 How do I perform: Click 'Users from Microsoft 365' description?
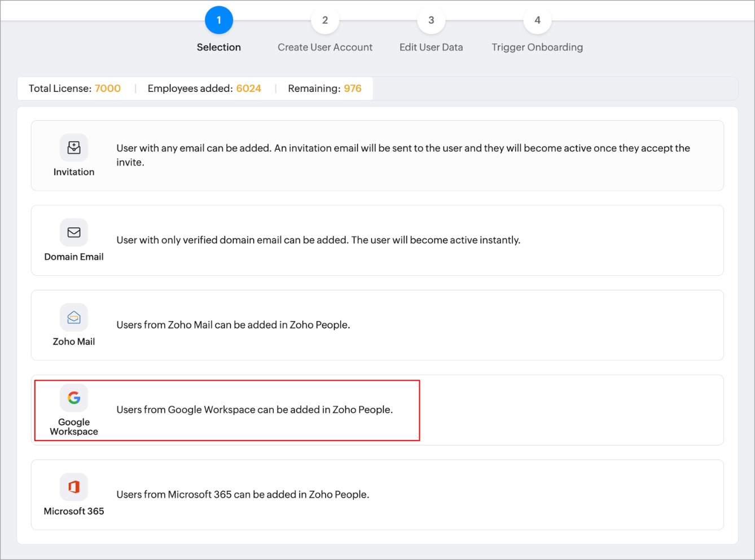pos(243,495)
